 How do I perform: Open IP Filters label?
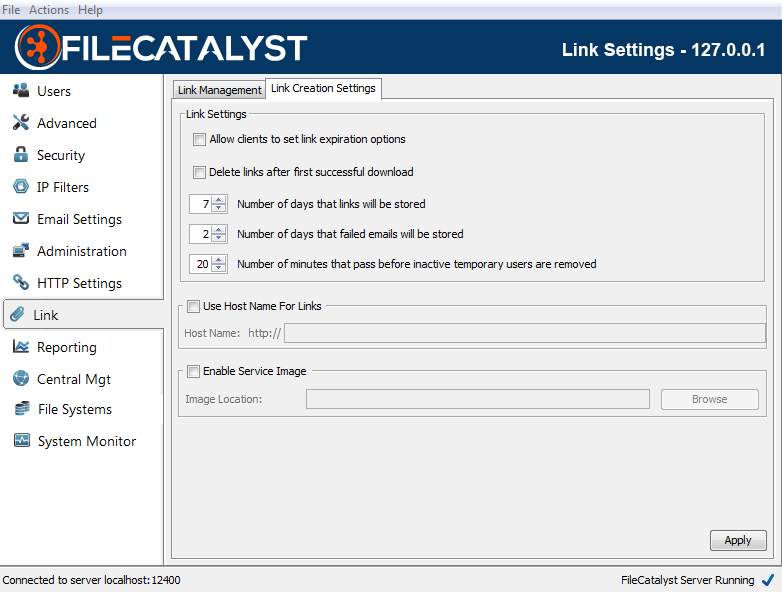(x=63, y=188)
